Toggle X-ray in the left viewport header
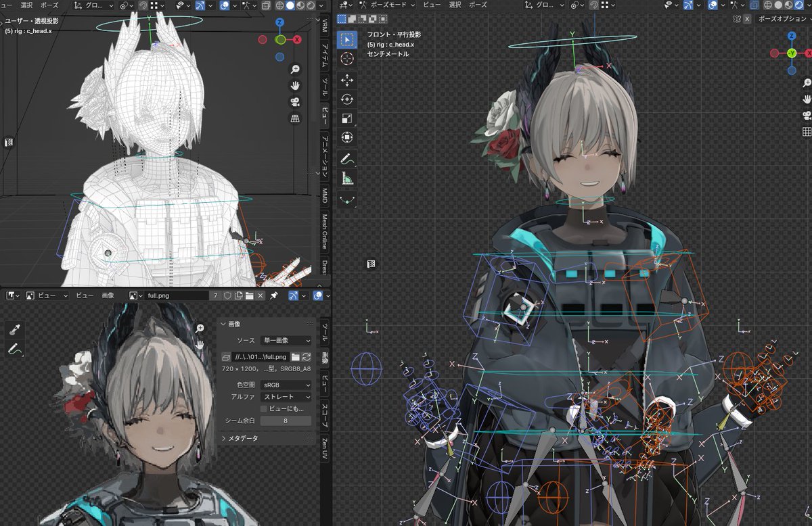The width and height of the screenshot is (812, 526). 266,5
